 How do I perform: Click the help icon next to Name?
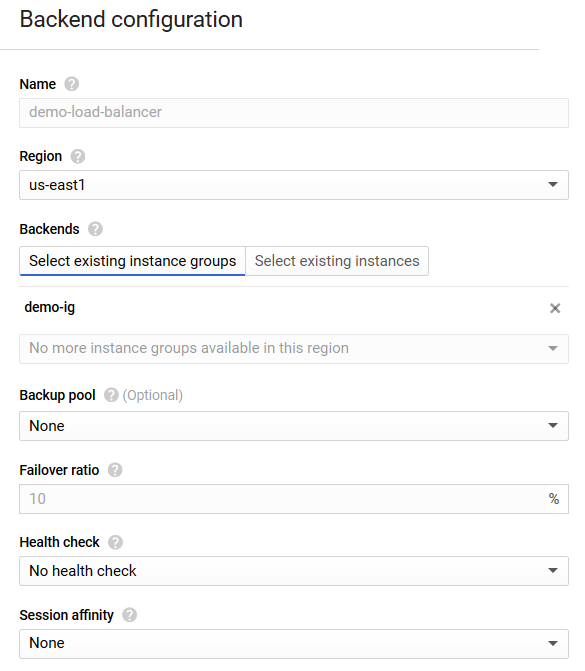pos(71,84)
